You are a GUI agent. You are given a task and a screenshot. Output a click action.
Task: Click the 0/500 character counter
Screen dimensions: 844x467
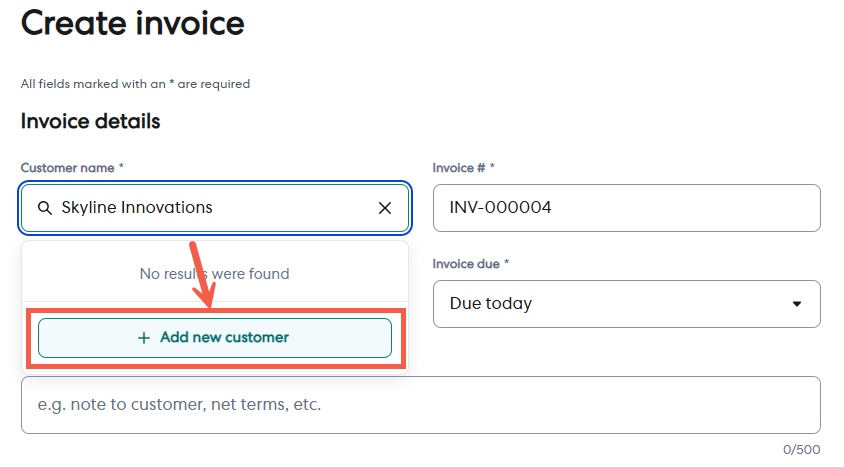click(x=802, y=450)
